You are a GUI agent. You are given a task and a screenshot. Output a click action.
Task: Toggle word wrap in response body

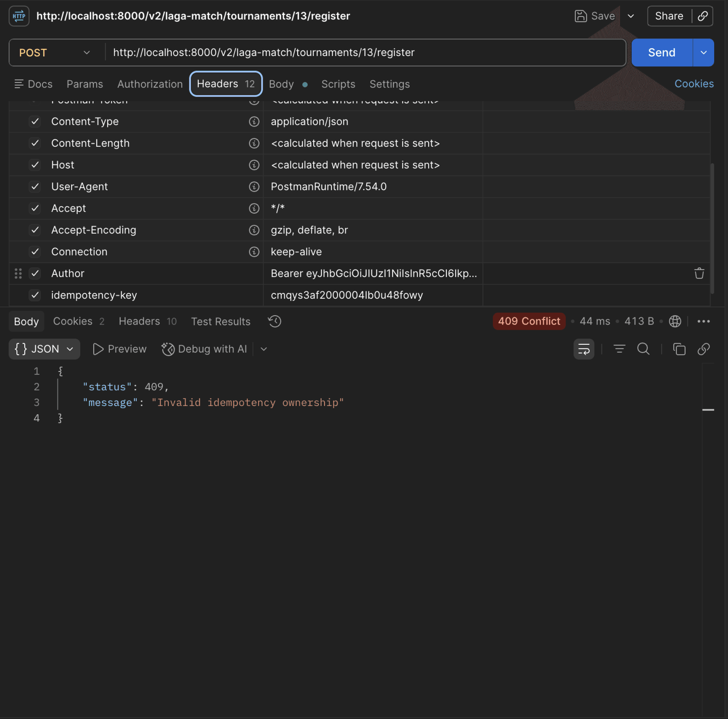point(584,349)
